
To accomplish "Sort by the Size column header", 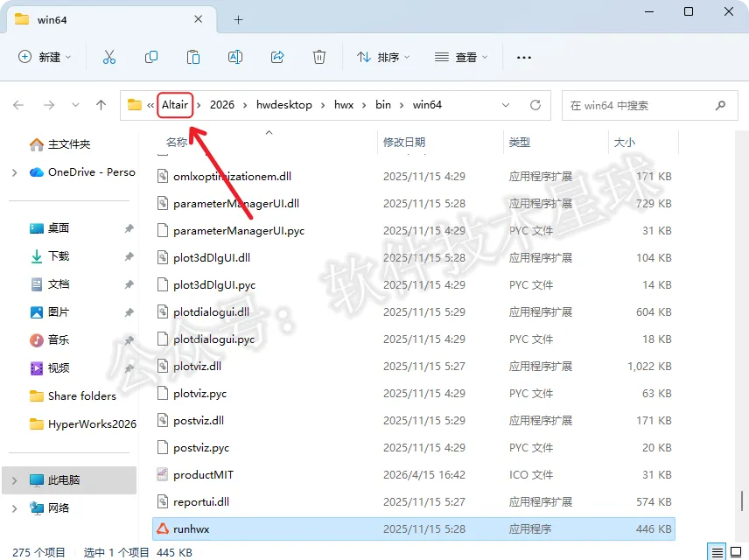I will coord(625,142).
